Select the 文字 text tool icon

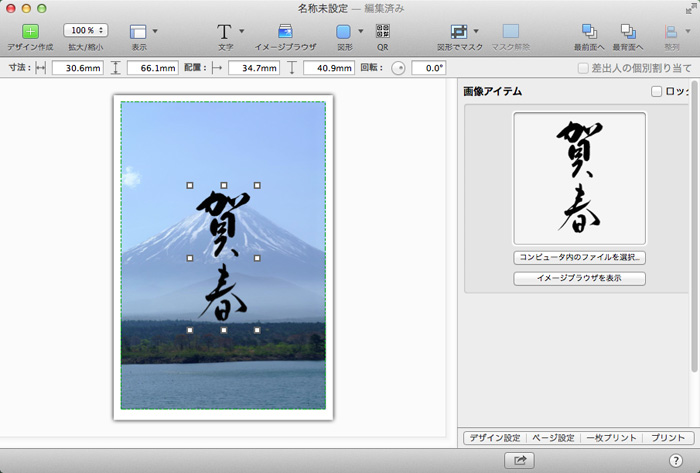[x=225, y=31]
